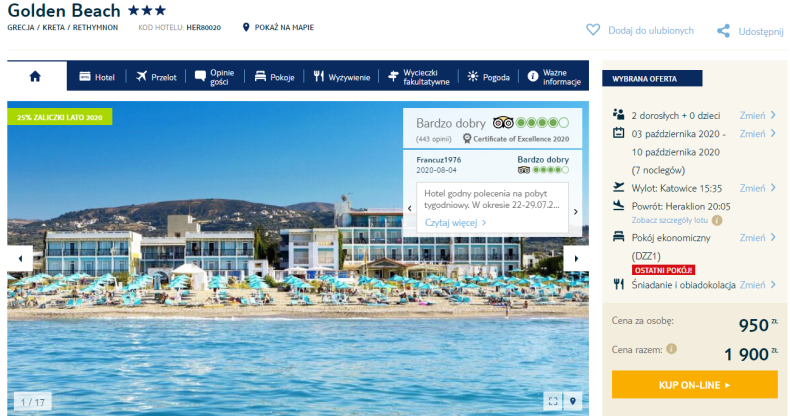Click the share icon next to Udostępnij

point(723,31)
